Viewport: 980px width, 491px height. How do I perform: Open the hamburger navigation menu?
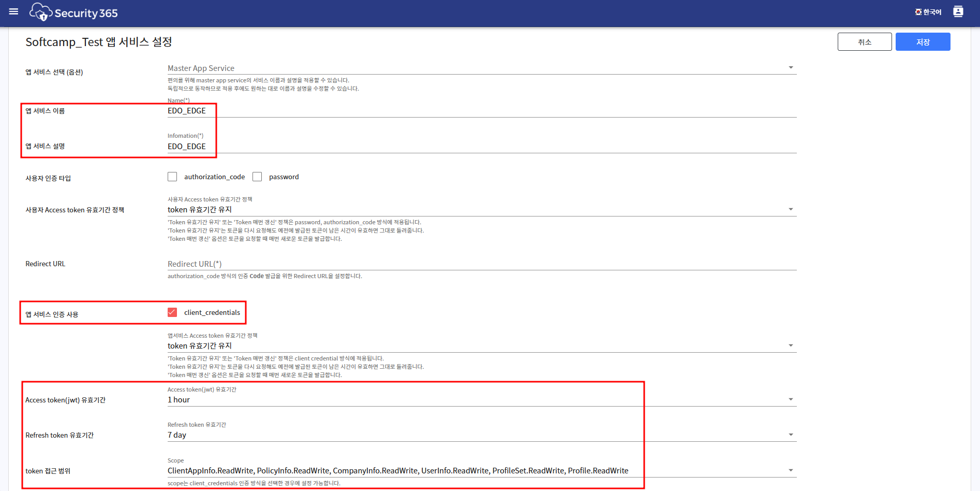point(13,11)
